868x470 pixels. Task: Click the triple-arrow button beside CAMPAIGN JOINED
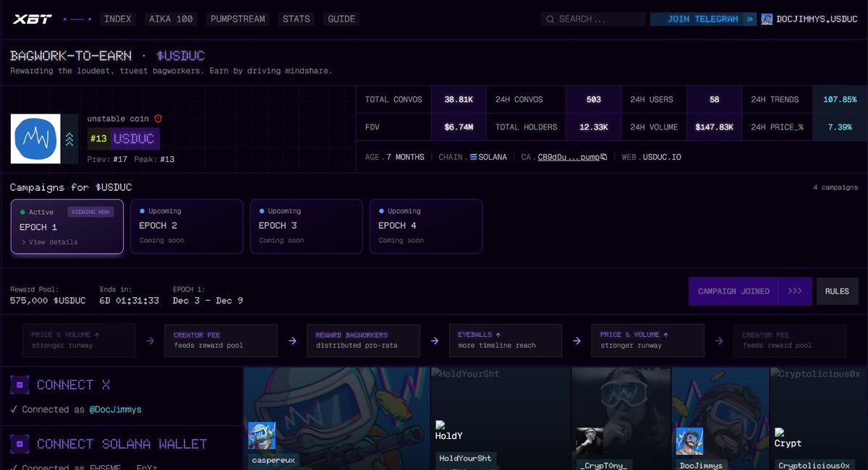795,291
